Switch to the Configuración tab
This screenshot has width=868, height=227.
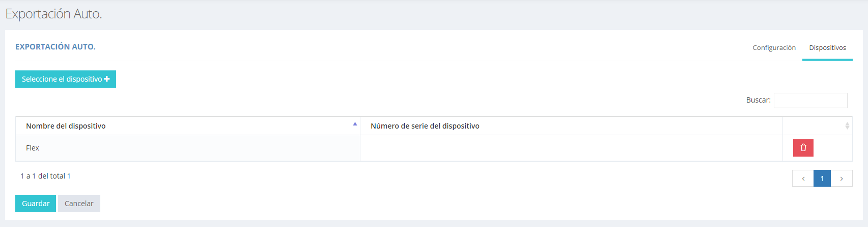point(774,47)
